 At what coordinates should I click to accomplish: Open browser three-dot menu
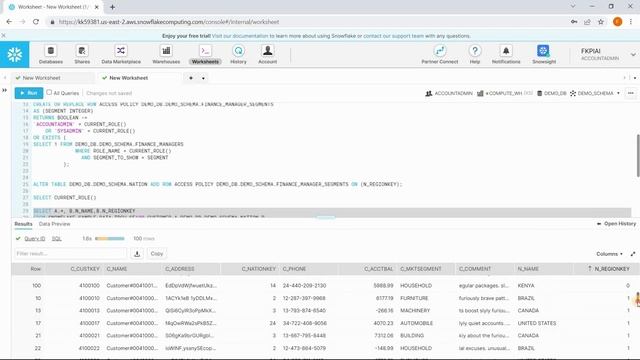point(631,22)
